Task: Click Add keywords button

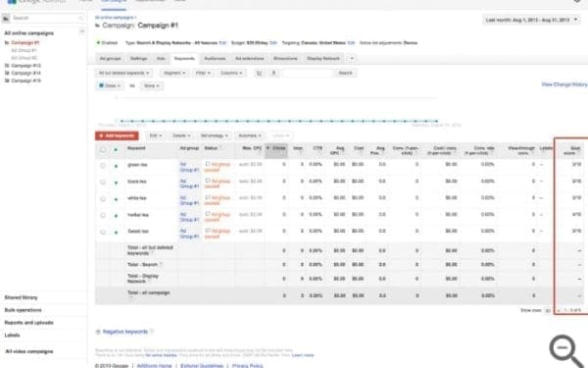Action: (117, 135)
